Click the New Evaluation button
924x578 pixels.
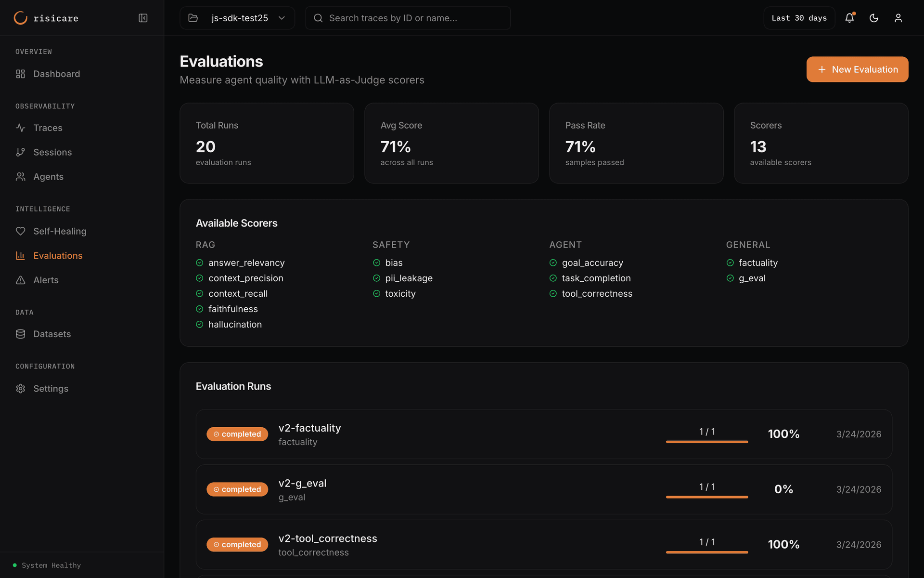tap(857, 69)
